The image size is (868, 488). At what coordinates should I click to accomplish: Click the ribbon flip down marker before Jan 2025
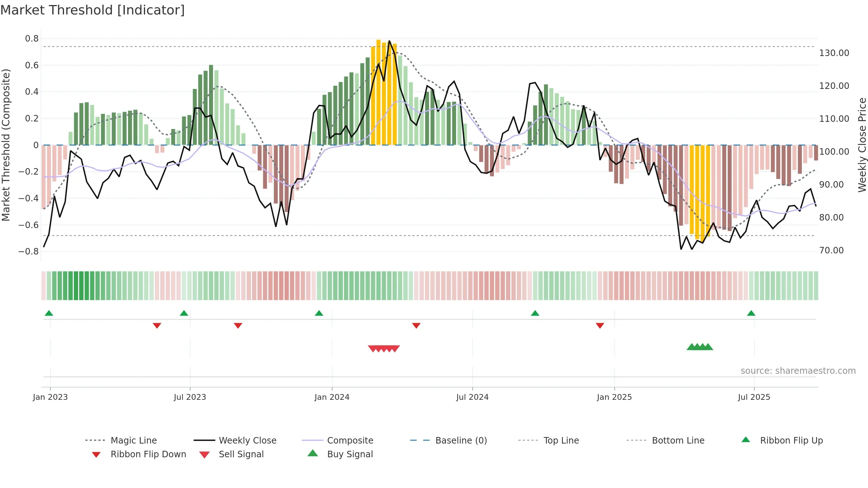pyautogui.click(x=600, y=326)
